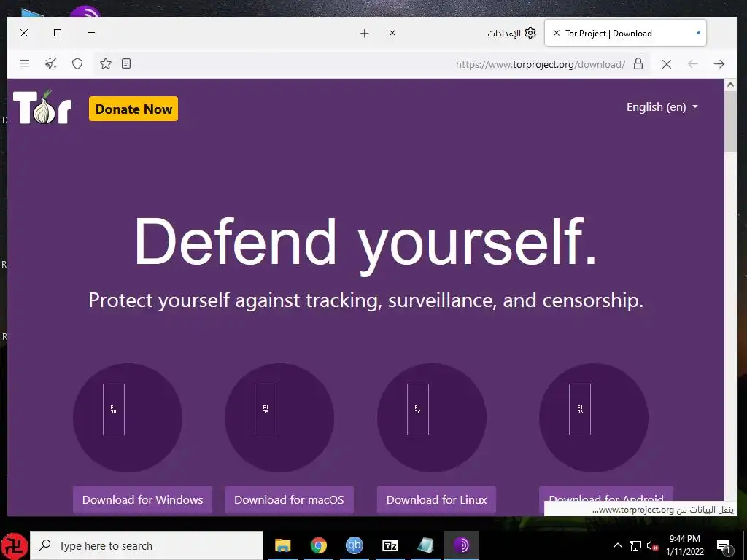Stop loading the page with the X button

(667, 64)
